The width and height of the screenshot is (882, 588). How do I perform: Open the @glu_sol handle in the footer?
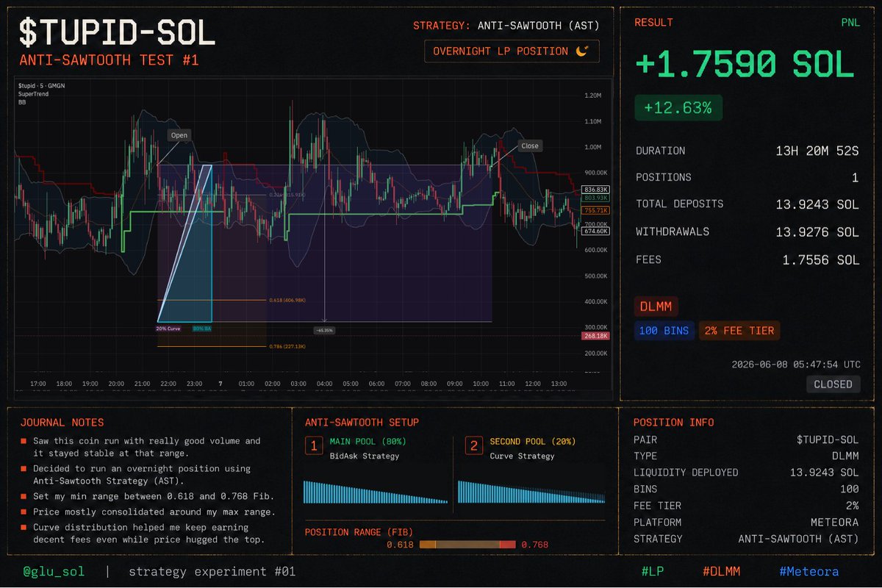[x=54, y=571]
